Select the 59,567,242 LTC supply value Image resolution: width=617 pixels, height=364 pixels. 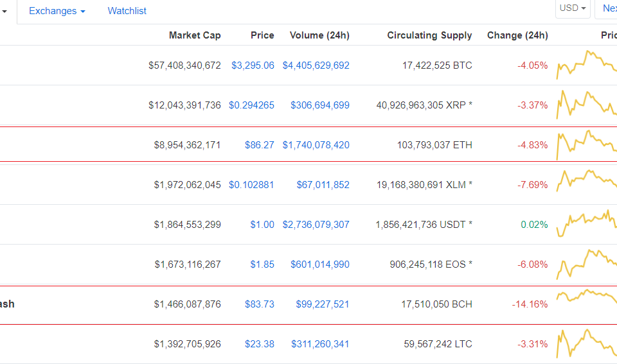(438, 344)
